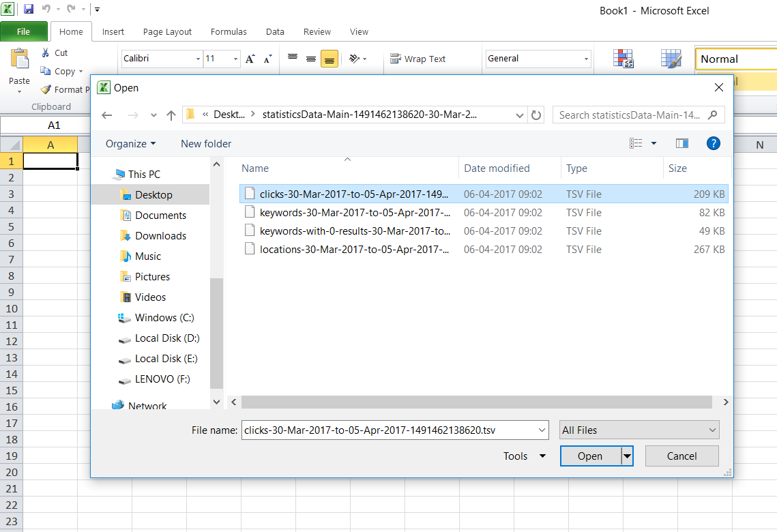Click the Grow Font icon
Viewport: 777px width, 532px height.
click(x=251, y=59)
